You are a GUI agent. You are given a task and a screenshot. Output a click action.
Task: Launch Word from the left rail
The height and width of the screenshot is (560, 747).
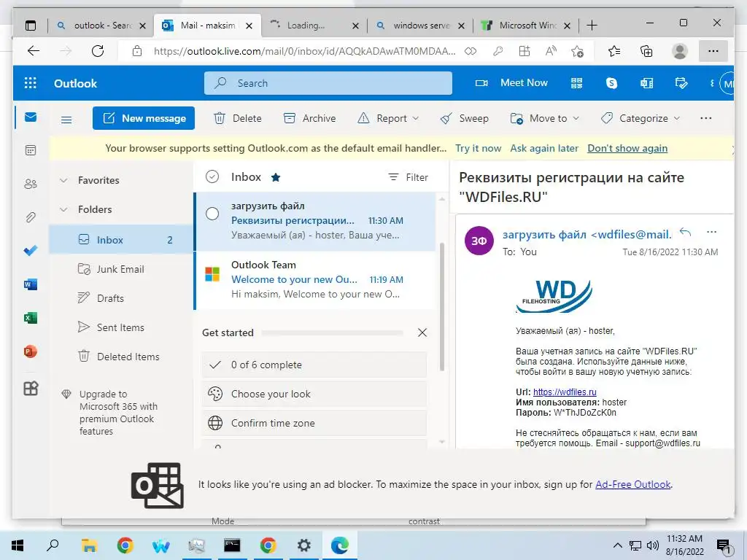[31, 284]
